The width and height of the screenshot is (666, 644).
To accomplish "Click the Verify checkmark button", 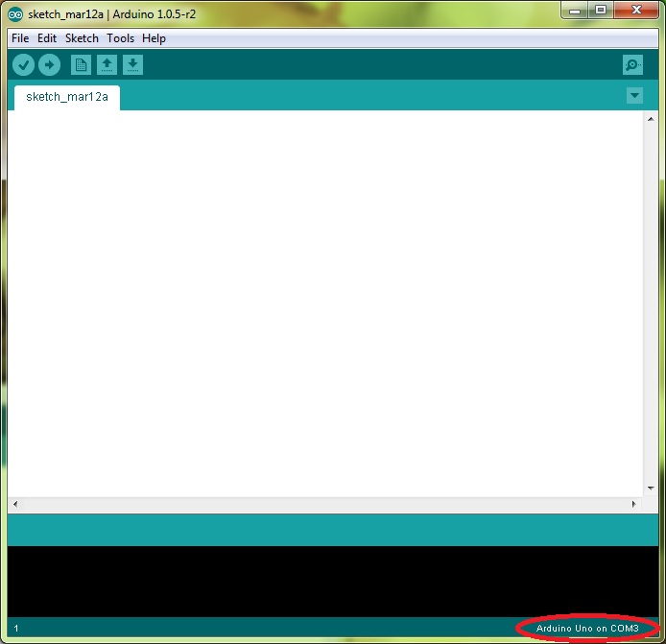I will 23,65.
